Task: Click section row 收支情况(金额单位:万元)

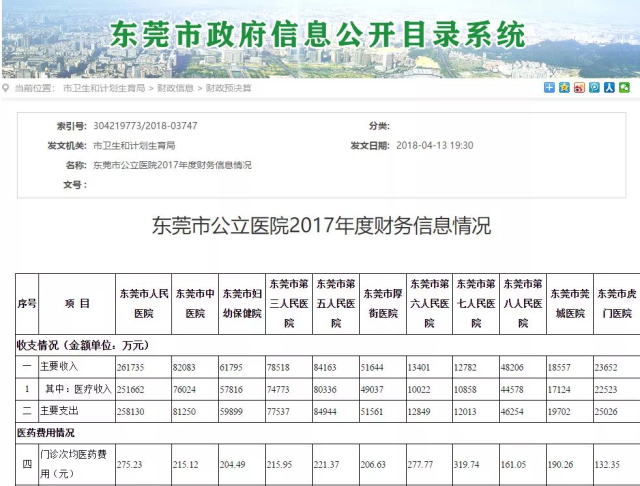Action: click(x=328, y=345)
